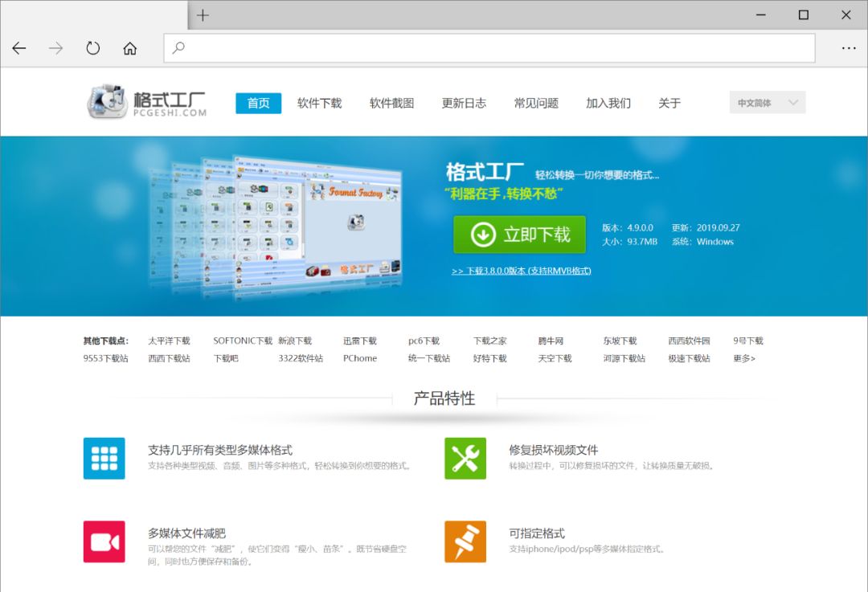Click the 下载吧 link
This screenshot has width=868, height=592.
click(x=226, y=358)
